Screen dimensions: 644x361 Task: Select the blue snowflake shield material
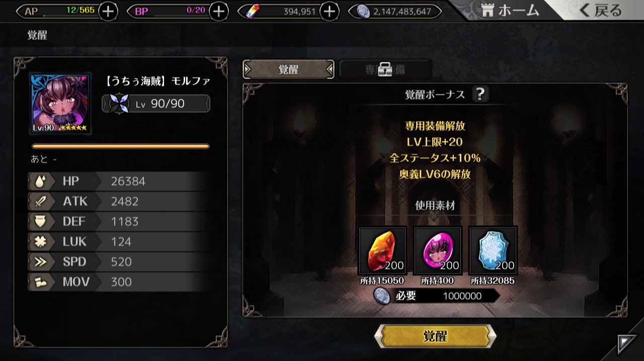[493, 250]
